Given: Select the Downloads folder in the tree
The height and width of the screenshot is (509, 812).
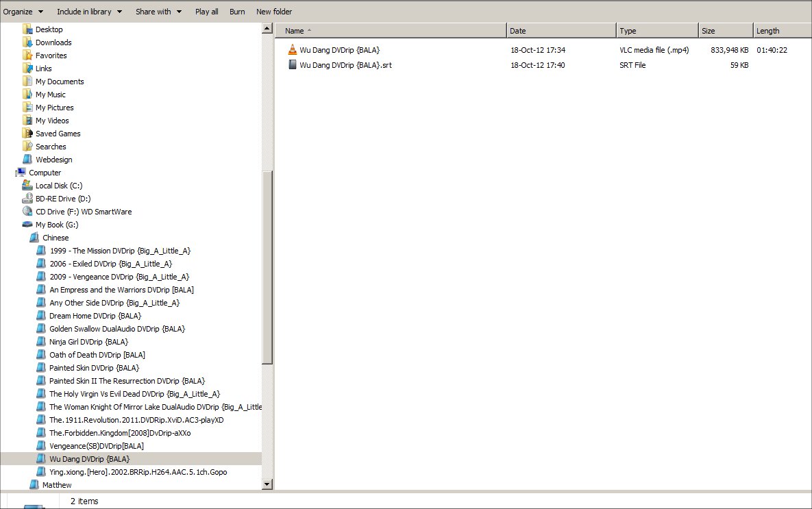Looking at the screenshot, I should pyautogui.click(x=53, y=42).
